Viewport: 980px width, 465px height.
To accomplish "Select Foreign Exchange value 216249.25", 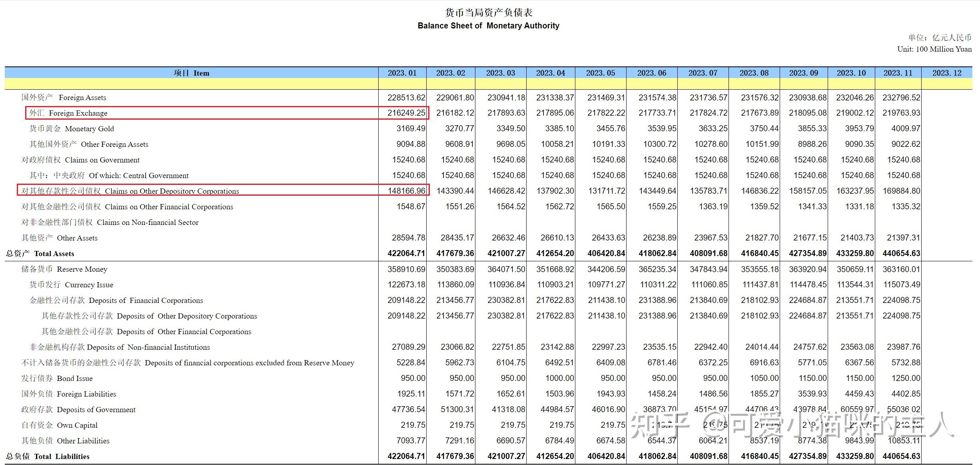I will click(x=406, y=113).
